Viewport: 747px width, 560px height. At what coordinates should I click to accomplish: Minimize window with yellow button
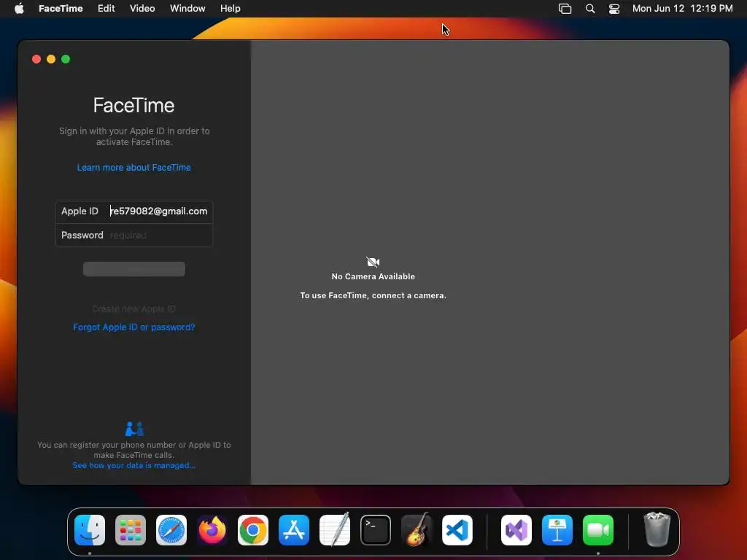51,59
